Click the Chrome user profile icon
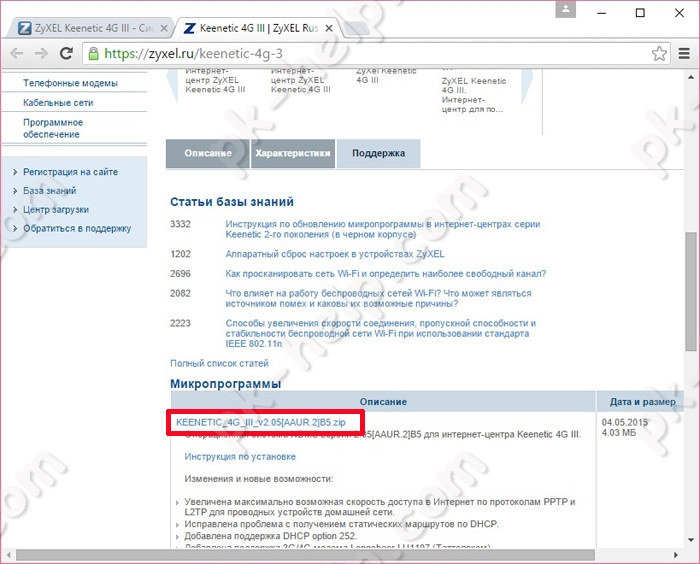The image size is (700, 564). point(566,9)
